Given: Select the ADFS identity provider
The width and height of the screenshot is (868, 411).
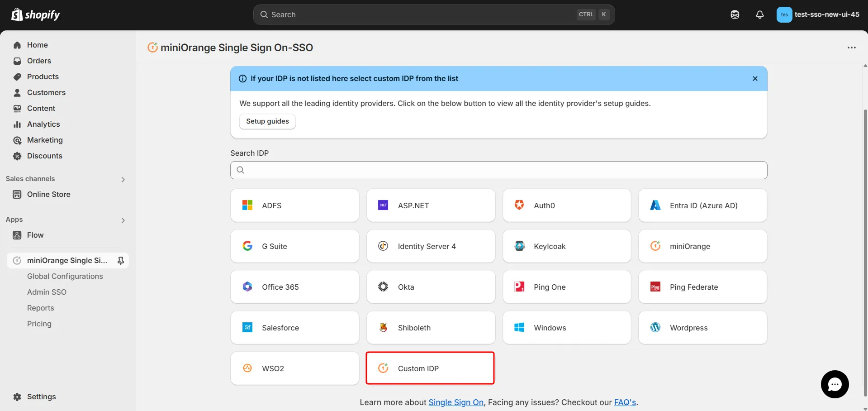Looking at the screenshot, I should tap(294, 205).
